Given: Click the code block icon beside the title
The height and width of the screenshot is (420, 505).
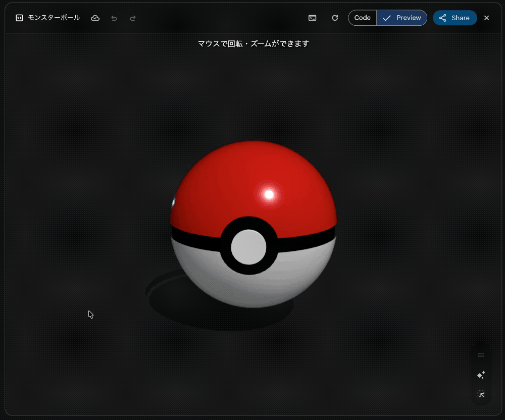Looking at the screenshot, I should pyautogui.click(x=19, y=18).
